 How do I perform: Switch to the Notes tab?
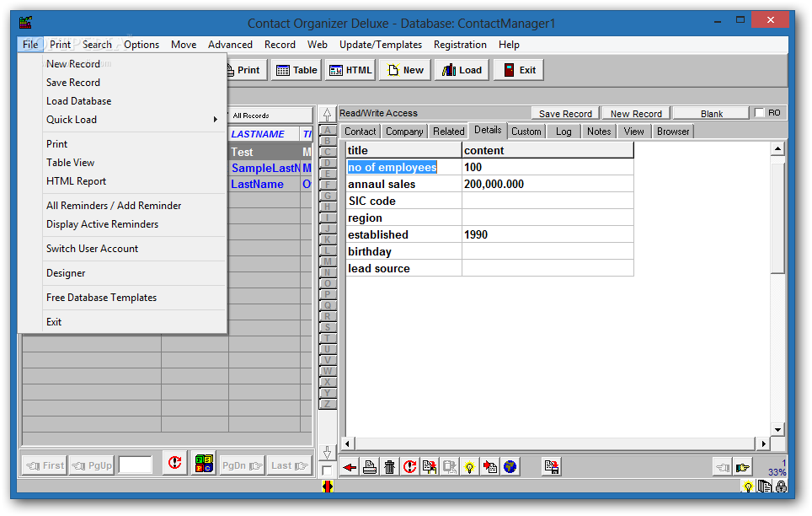click(x=599, y=132)
